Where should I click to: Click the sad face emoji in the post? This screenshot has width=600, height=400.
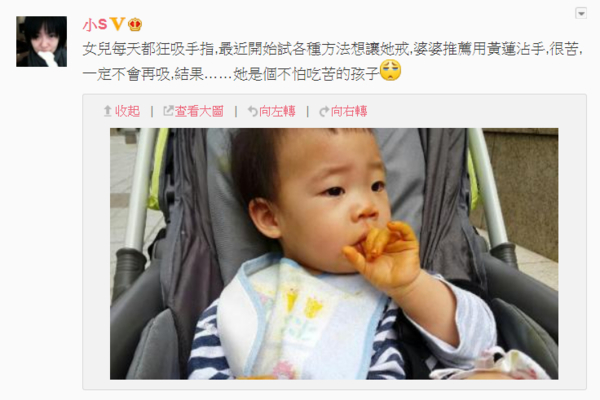[x=390, y=70]
